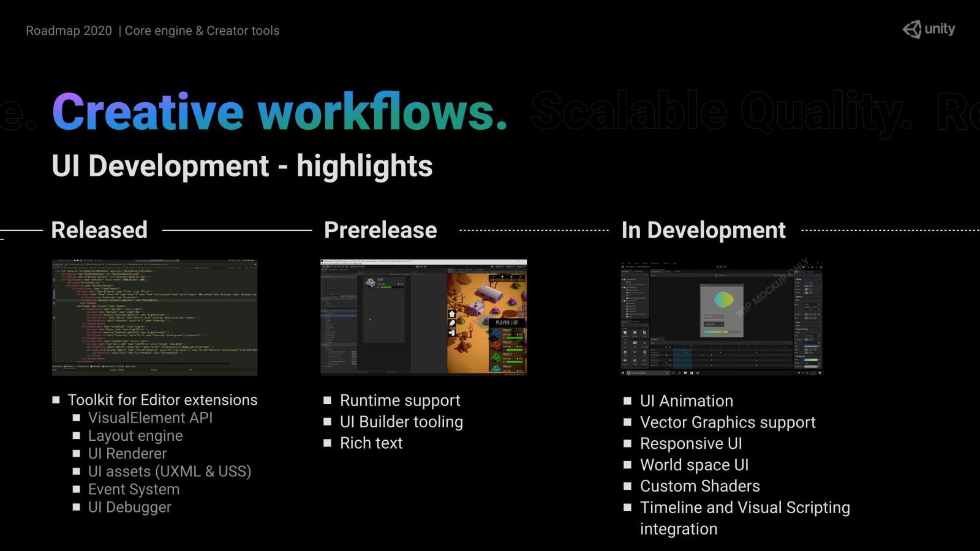980x551 pixels.
Task: Select the 'UI Builder tooling' bullet
Action: (x=401, y=422)
